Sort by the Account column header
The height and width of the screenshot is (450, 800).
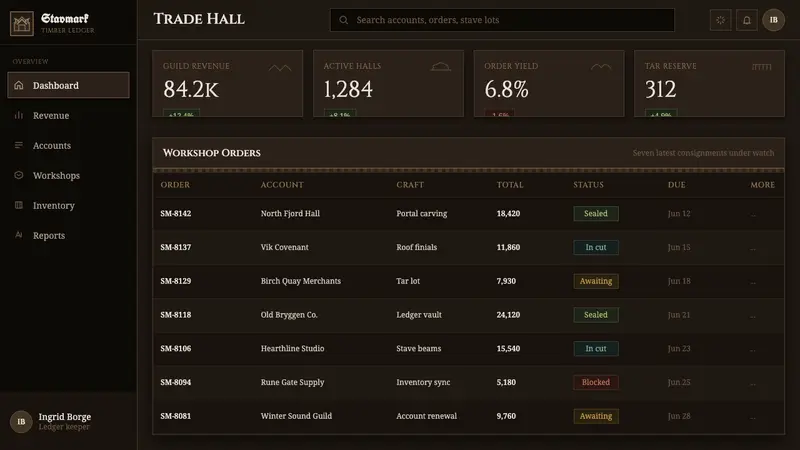[282, 185]
